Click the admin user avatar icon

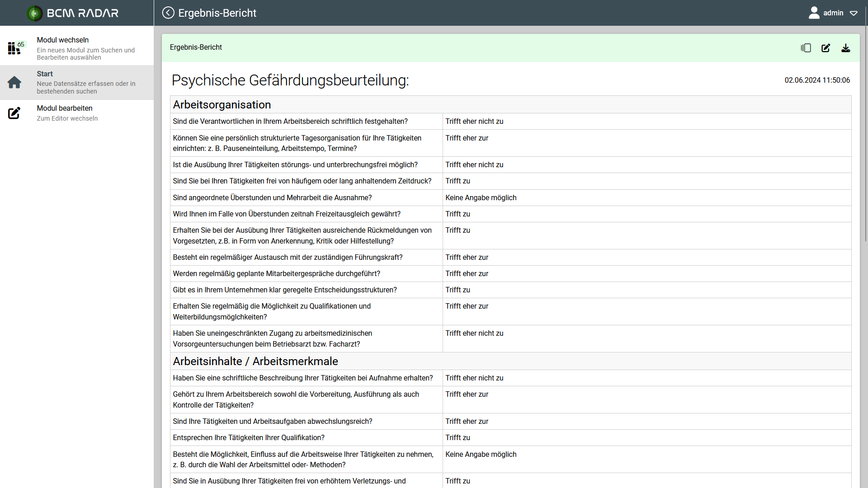(x=814, y=13)
